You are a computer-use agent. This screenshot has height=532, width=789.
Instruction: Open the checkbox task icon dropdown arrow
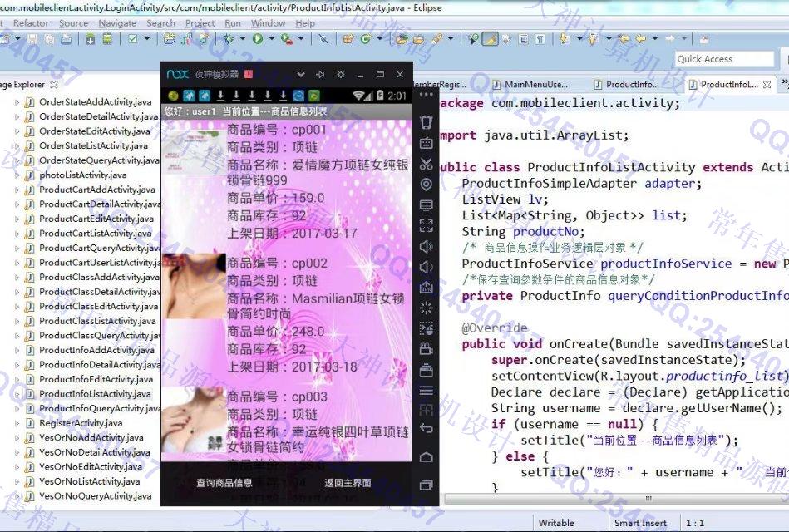147,39
